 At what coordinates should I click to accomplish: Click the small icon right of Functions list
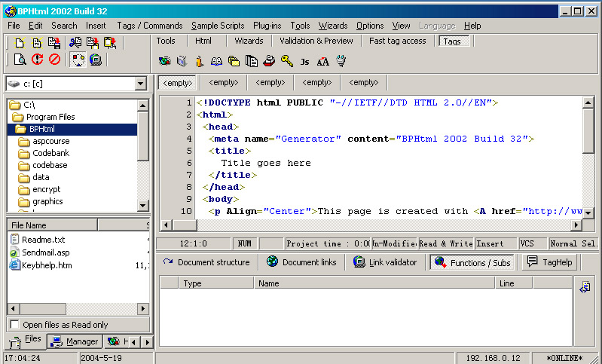coord(585,286)
